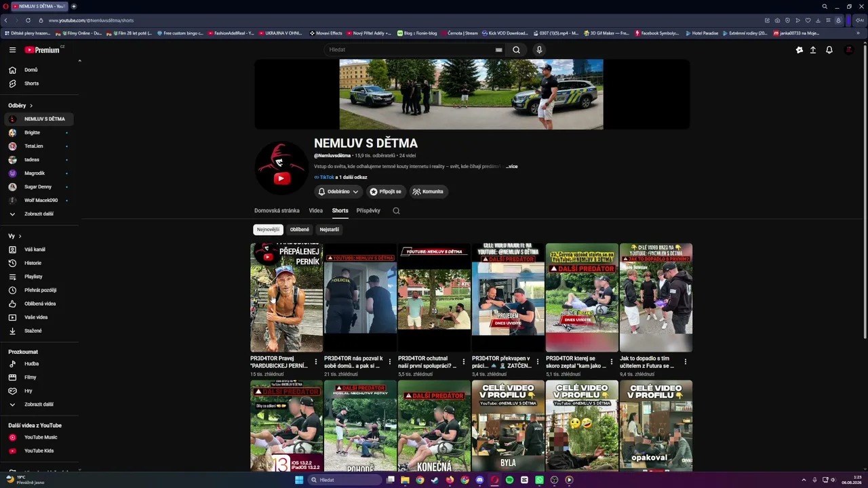The image size is (868, 488).
Task: Click the Připojit se join button
Action: click(x=386, y=192)
